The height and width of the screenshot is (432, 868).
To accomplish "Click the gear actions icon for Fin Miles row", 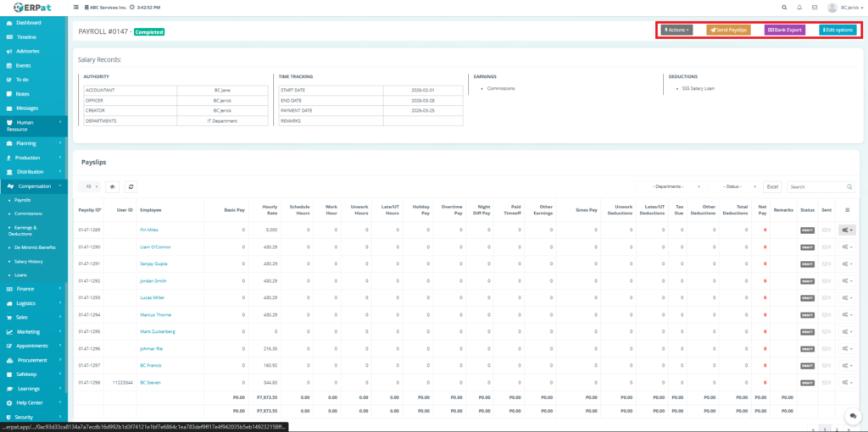I will (847, 230).
